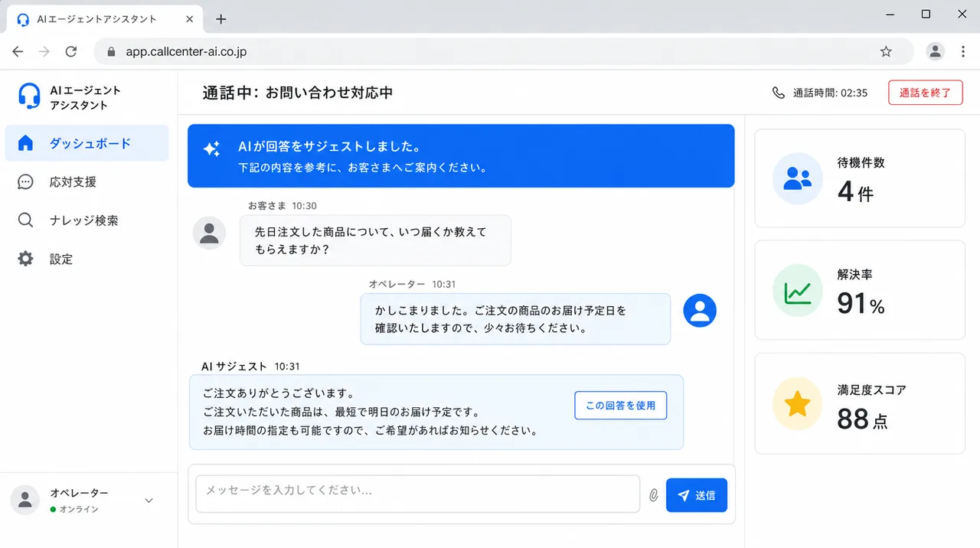Open the browser profile icon
The height and width of the screenshot is (548, 980).
(x=936, y=51)
